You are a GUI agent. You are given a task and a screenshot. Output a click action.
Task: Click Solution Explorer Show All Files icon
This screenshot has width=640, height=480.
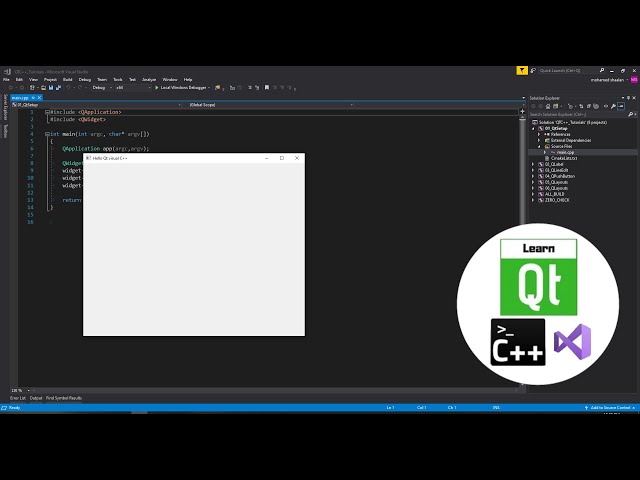pos(596,107)
